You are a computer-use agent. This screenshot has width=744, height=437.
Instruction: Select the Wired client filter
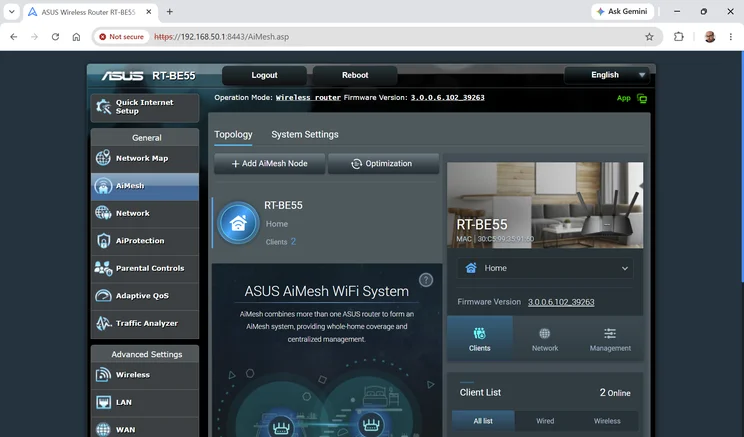pos(545,421)
